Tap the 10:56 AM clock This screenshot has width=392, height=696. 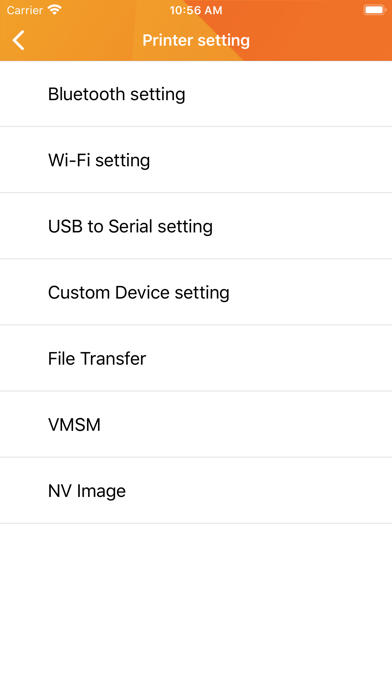[196, 10]
